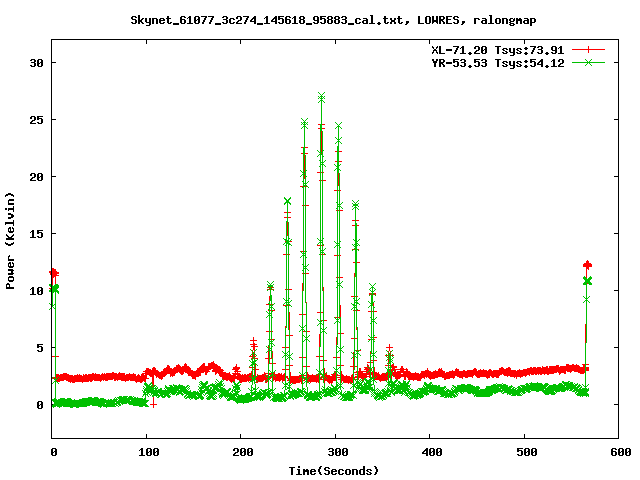This screenshot has height=480, width=640.
Task: Click the 100 tick label on x-axis
Action: click(147, 452)
